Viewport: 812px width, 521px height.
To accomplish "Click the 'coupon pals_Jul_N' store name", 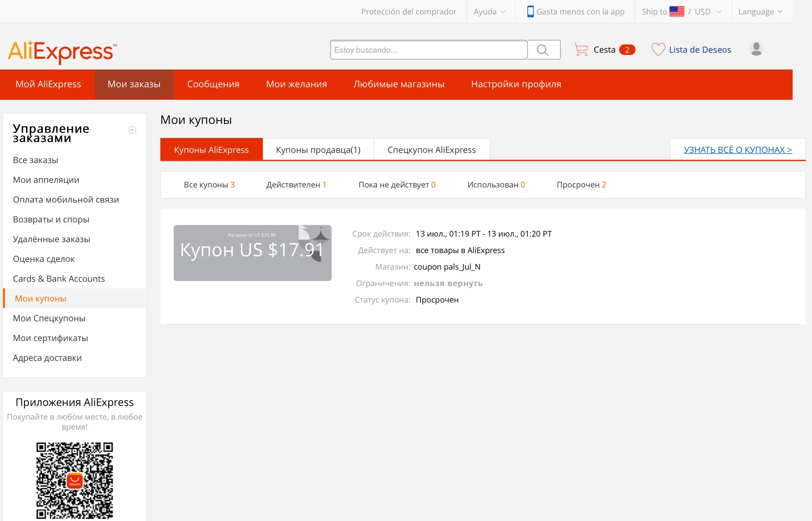I will coord(447,267).
